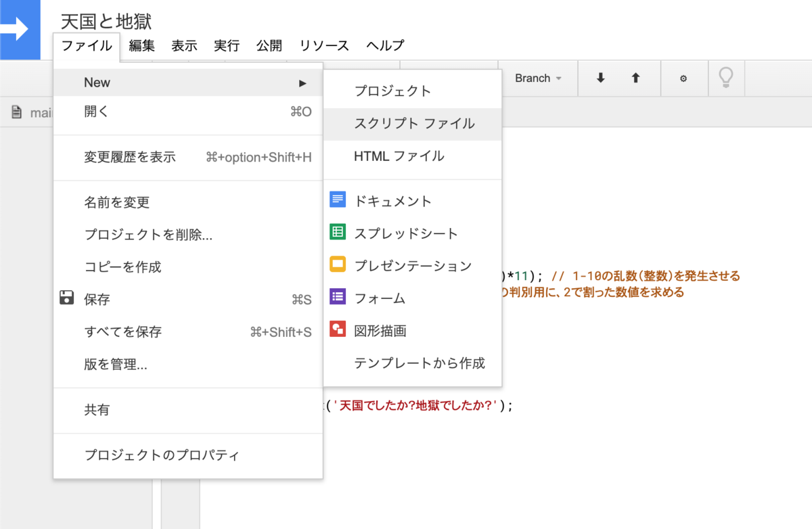The width and height of the screenshot is (812, 529).
Task: Click the project title 天国と地獄
Action: pyautogui.click(x=106, y=22)
